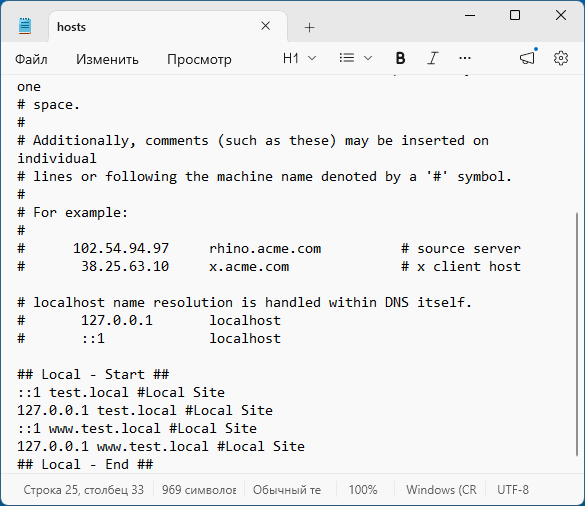Image resolution: width=585 pixels, height=506 pixels.
Task: Open the Просмотр menu
Action: pyautogui.click(x=199, y=59)
